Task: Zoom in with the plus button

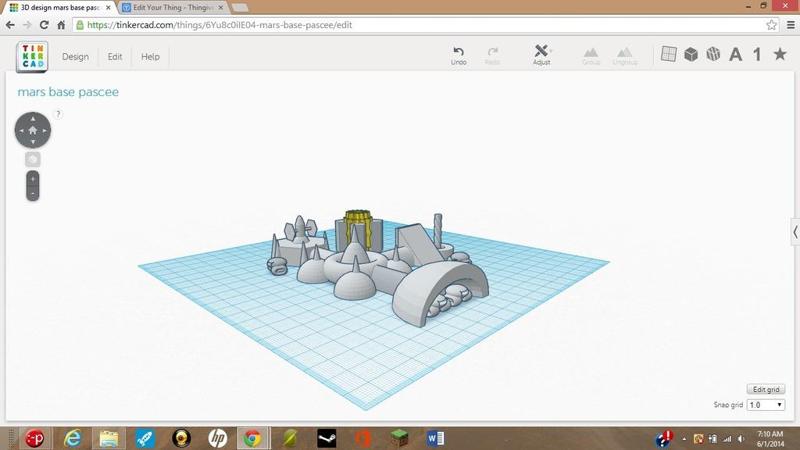Action: pyautogui.click(x=32, y=179)
